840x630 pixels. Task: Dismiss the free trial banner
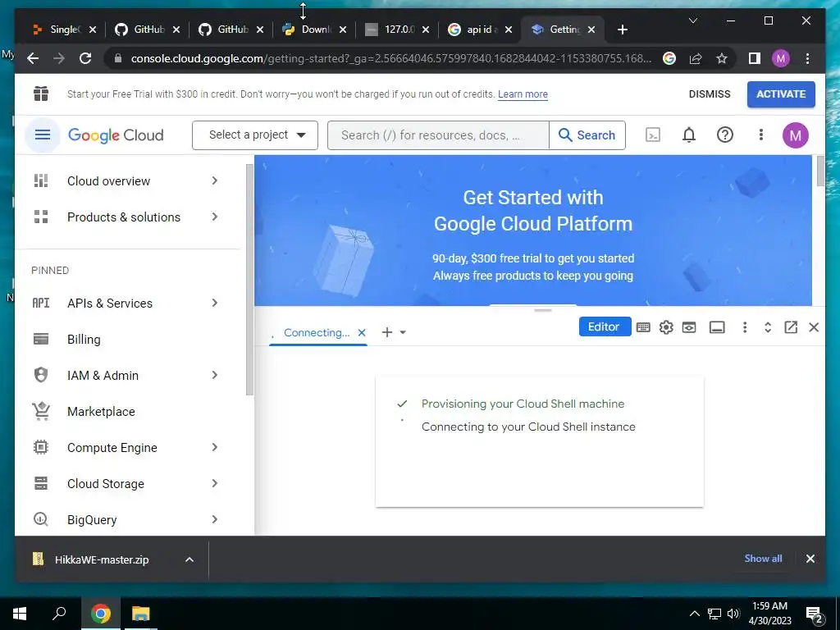pyautogui.click(x=710, y=94)
